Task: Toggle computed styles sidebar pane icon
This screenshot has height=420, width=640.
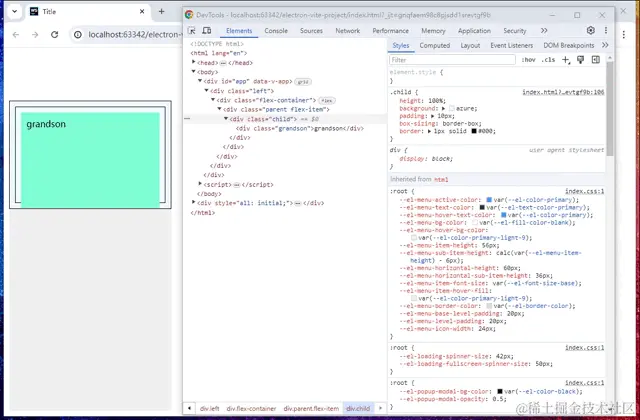Action: tap(596, 60)
